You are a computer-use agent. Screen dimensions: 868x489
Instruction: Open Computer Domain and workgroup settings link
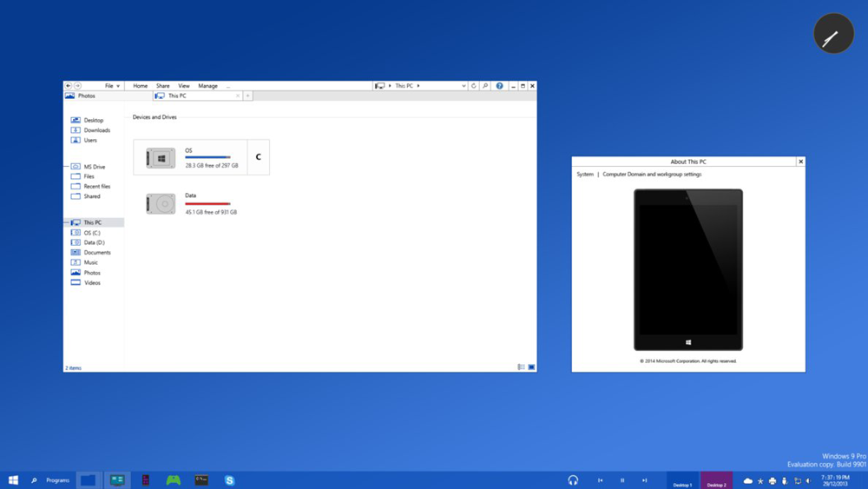[652, 174]
